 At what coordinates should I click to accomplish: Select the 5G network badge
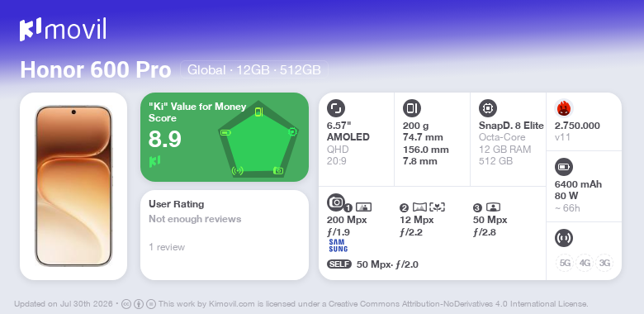point(565,263)
